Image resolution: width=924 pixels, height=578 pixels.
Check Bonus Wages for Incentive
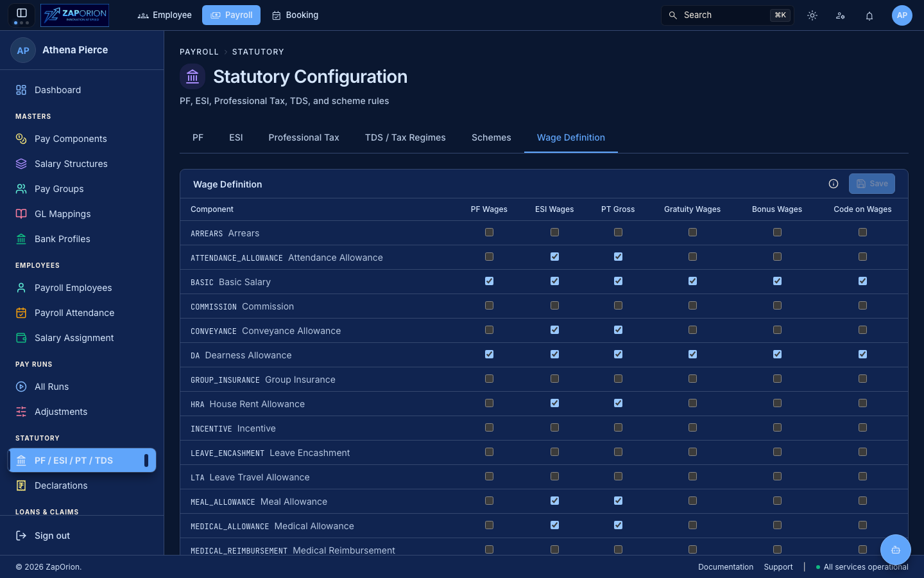(778, 428)
